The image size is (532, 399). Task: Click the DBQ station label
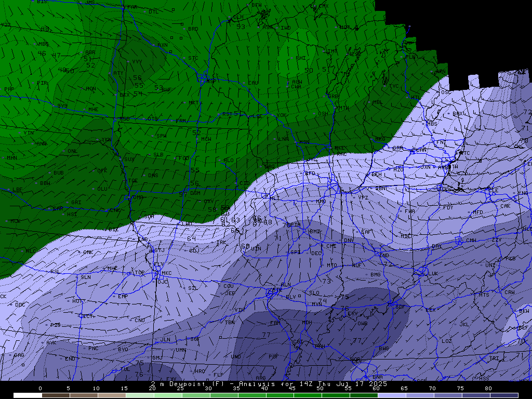270,167
